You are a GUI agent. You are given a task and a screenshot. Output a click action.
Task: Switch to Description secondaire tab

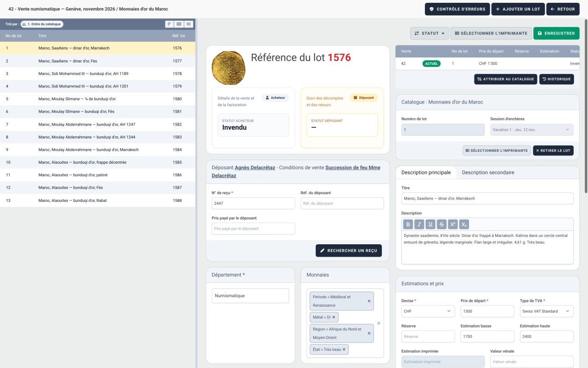[488, 172]
